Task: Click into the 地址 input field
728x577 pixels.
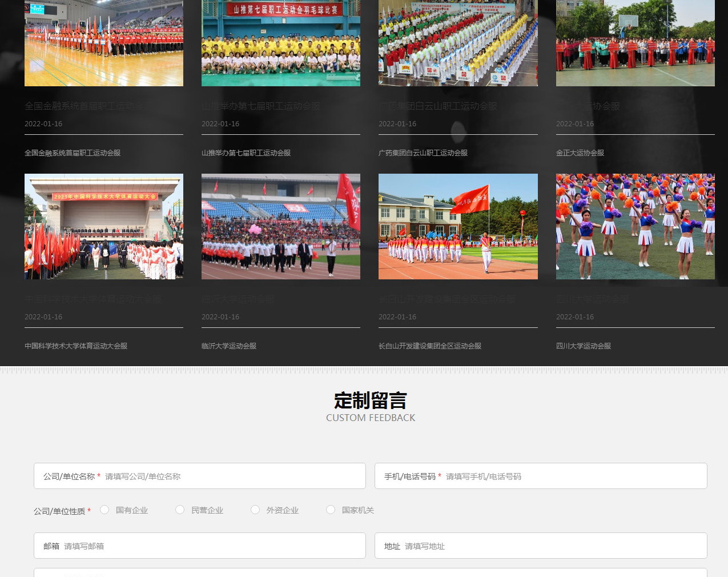Action: click(541, 546)
